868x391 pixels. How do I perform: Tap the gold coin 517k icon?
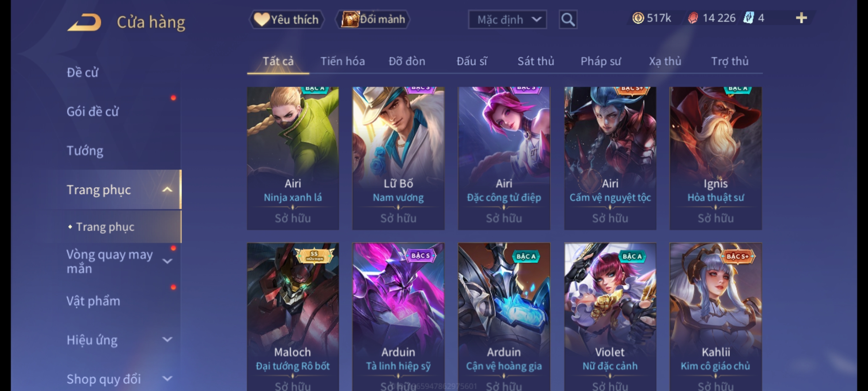click(638, 18)
